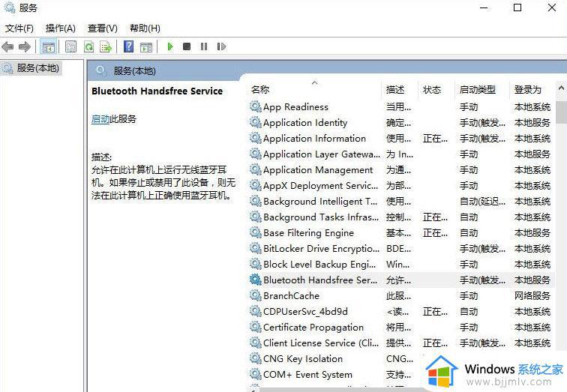The image size is (567, 392).
Task: Click 自动(延迟... startup type of Background Intelligent
Action: (482, 201)
